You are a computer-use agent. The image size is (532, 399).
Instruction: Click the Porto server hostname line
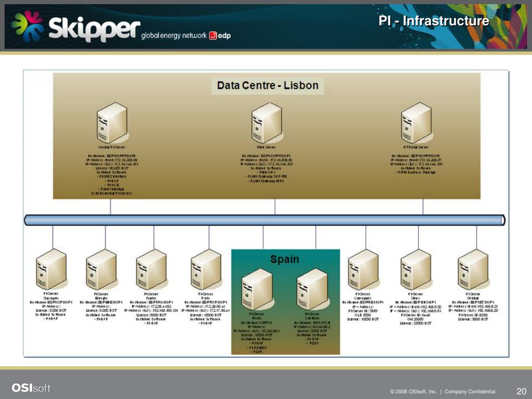[206, 302]
